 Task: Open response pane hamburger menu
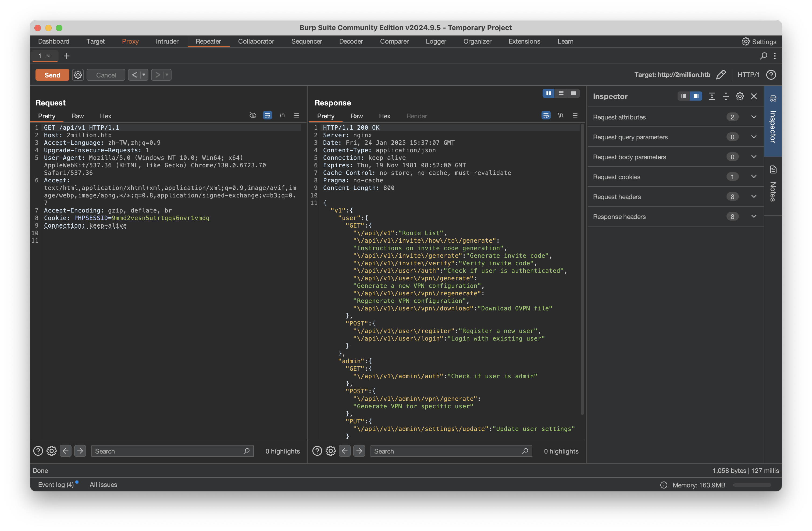coord(575,116)
